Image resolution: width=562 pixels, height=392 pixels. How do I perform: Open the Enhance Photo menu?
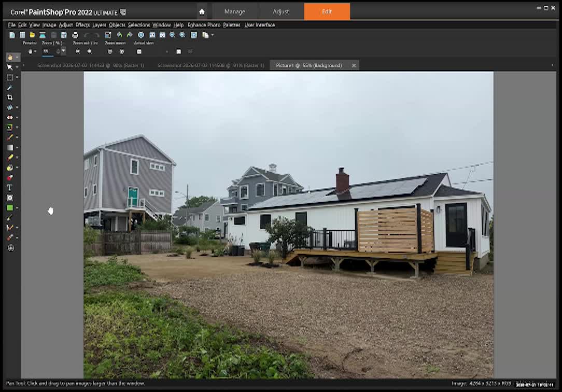pyautogui.click(x=204, y=25)
